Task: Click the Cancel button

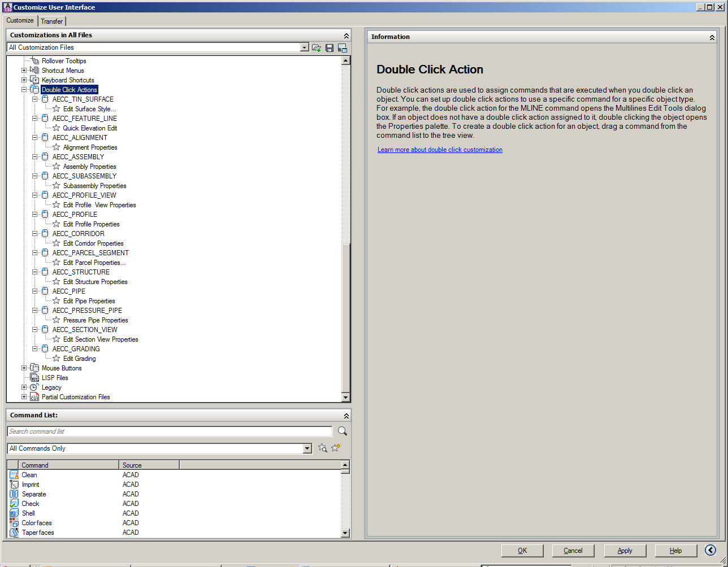Action: click(573, 551)
